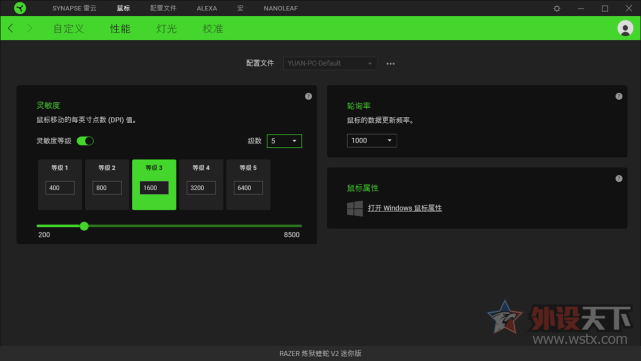Viewport: 641px width, 361px height.
Task: Switch to the 校准 tab
Action: (213, 29)
